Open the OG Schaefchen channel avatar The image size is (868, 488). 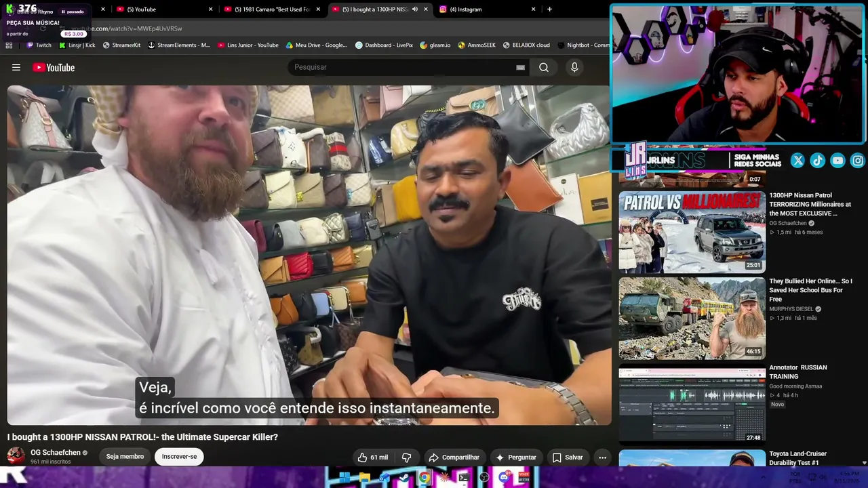tap(16, 456)
